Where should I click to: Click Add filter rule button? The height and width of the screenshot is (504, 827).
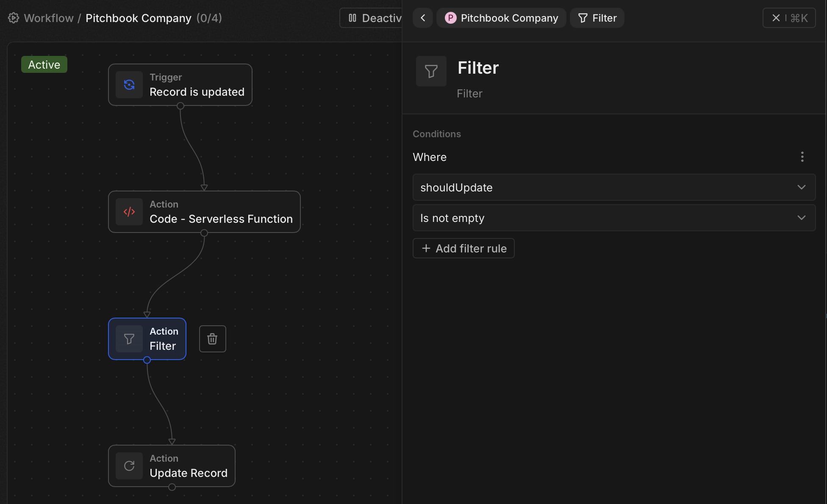click(x=463, y=248)
